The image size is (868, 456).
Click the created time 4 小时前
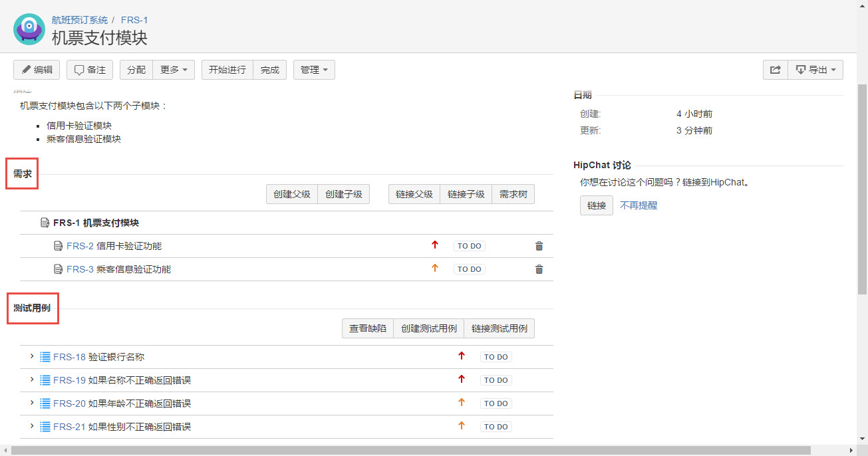[x=694, y=114]
